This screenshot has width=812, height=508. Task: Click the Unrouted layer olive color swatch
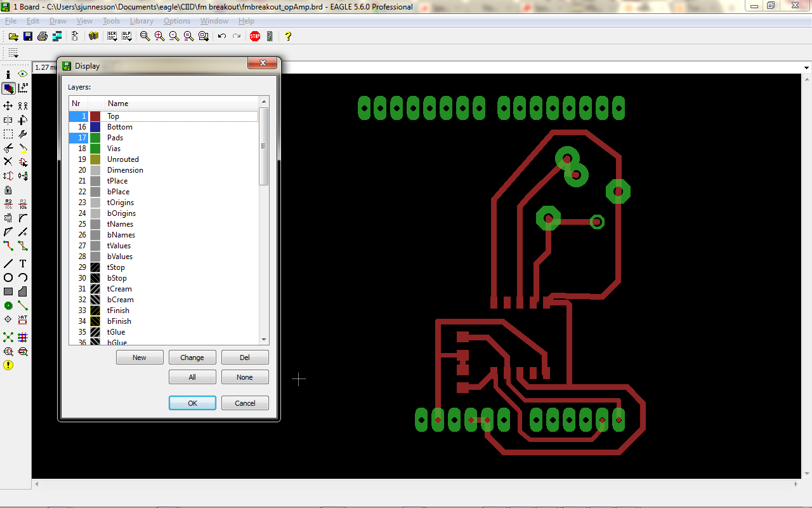coord(95,159)
